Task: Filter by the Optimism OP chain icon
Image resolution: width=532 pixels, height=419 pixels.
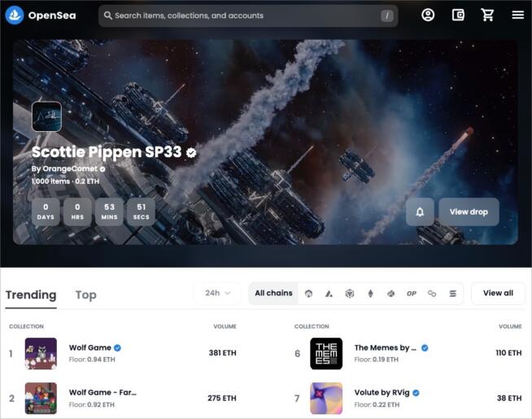Action: tap(412, 294)
